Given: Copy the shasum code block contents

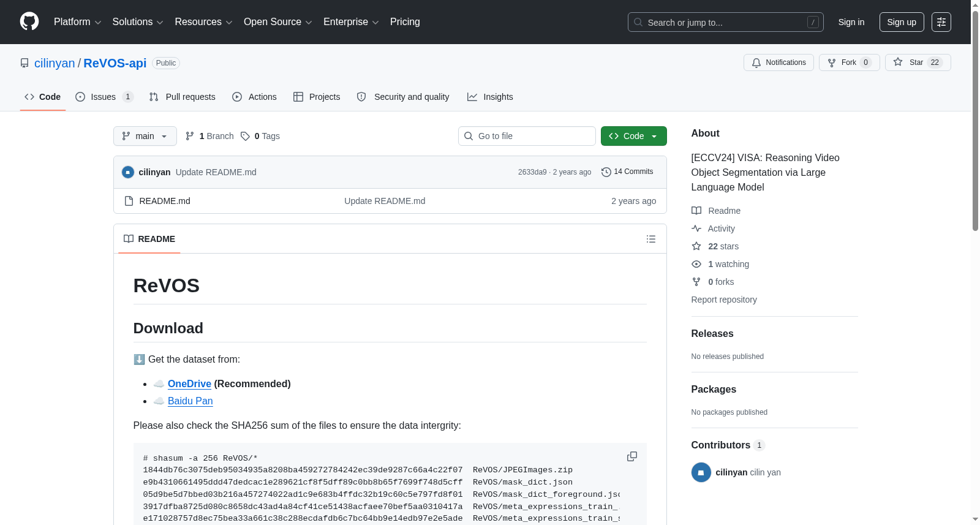Looking at the screenshot, I should [x=632, y=456].
